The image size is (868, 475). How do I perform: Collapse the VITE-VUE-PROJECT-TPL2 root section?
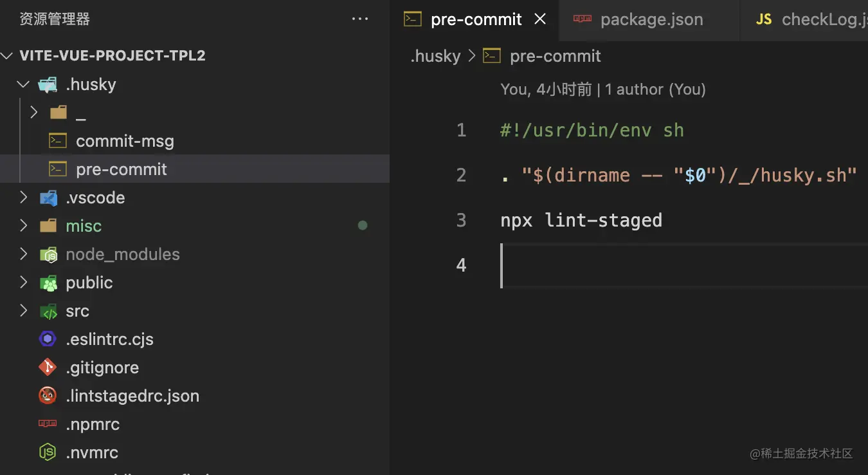coord(7,55)
